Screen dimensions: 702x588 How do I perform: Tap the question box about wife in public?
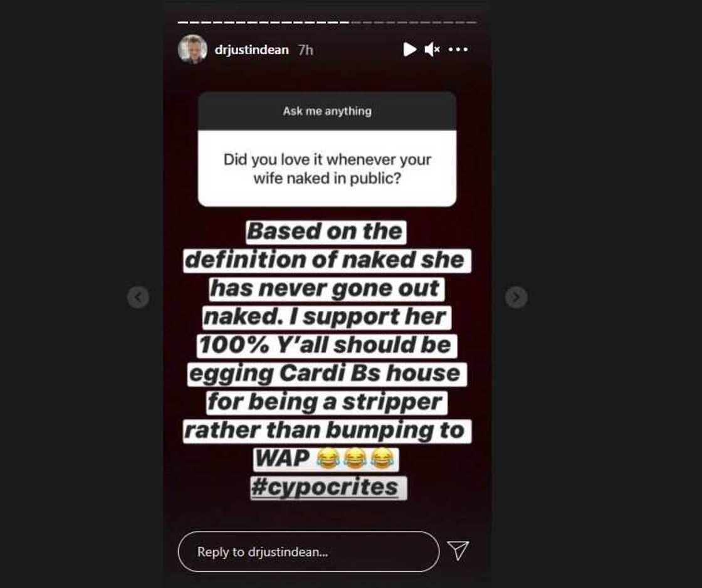[327, 169]
